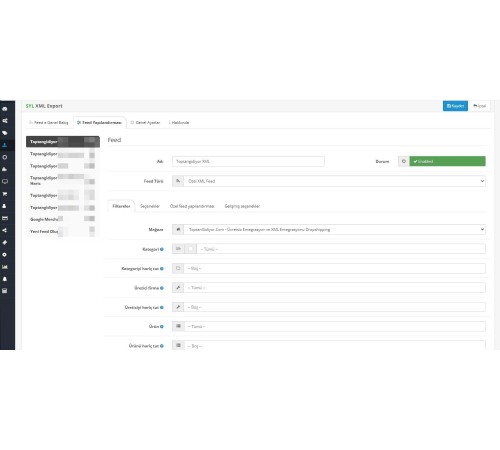Open the bar chart reports icon
Screen dimensions: 500x450
(x=5, y=267)
